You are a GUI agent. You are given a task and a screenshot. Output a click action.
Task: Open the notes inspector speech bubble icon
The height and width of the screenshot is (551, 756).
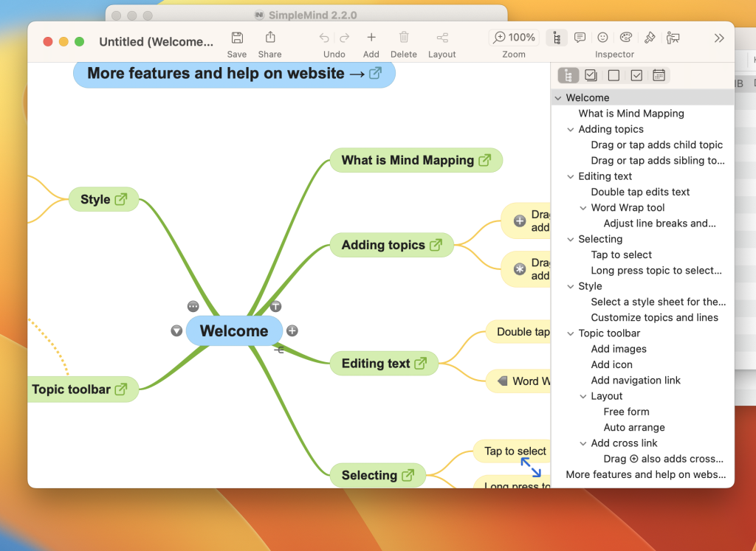[x=580, y=38]
